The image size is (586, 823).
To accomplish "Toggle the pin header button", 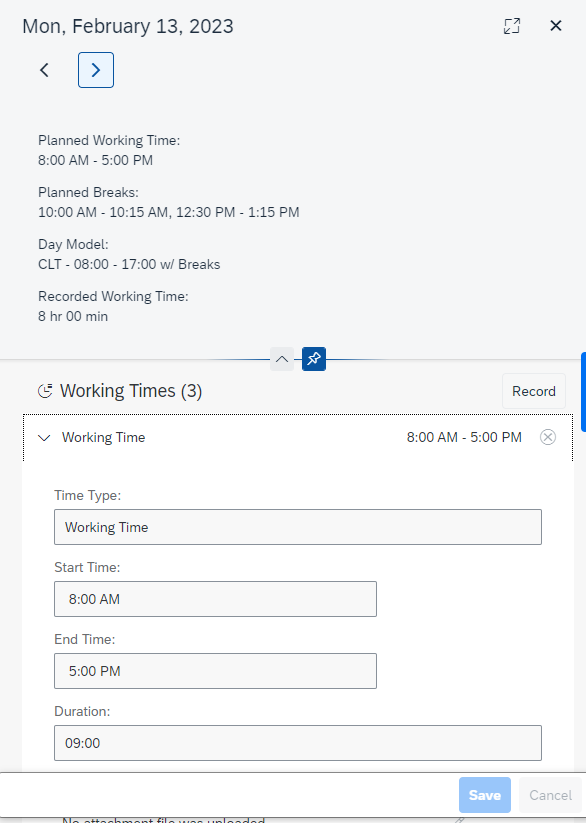I will pyautogui.click(x=314, y=359).
